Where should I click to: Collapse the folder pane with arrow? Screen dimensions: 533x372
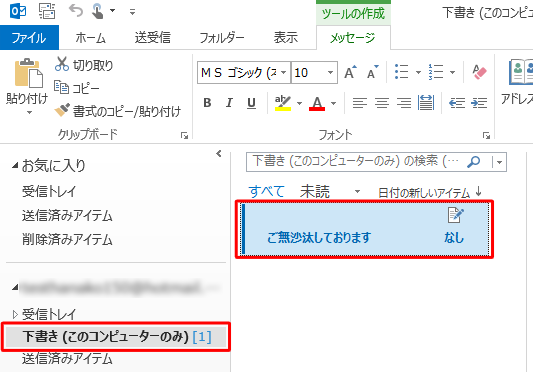pyautogui.click(x=219, y=154)
